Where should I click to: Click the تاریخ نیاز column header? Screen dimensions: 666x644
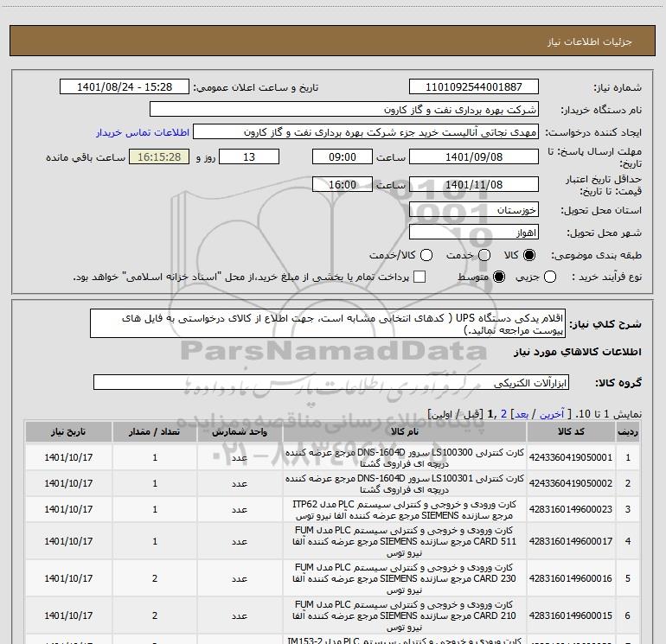coord(68,431)
